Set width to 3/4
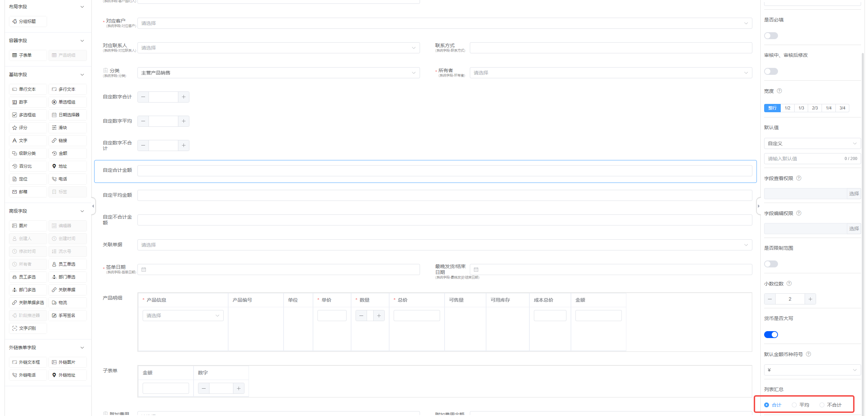The height and width of the screenshot is (416, 868). point(842,108)
